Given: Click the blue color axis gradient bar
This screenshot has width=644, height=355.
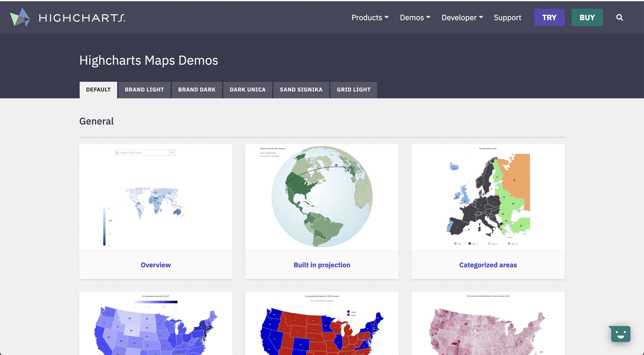Looking at the screenshot, I should coord(104,226).
